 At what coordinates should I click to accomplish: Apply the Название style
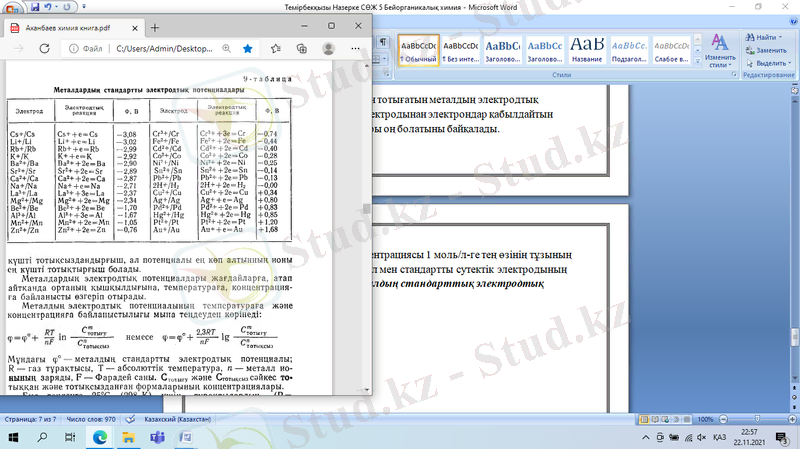pos(587,50)
